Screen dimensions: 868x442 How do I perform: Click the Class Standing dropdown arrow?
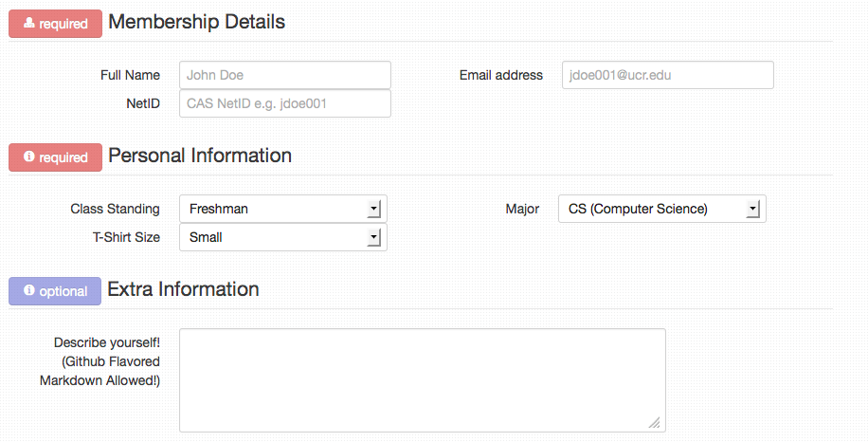coord(374,209)
